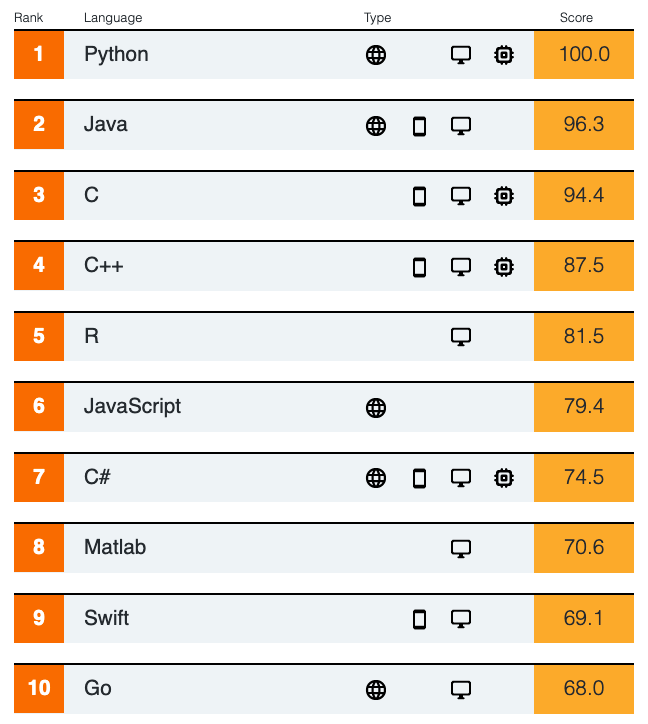This screenshot has height=724, width=648.
Task: Click the web globe icon for JavaScript
Action: (x=375, y=408)
